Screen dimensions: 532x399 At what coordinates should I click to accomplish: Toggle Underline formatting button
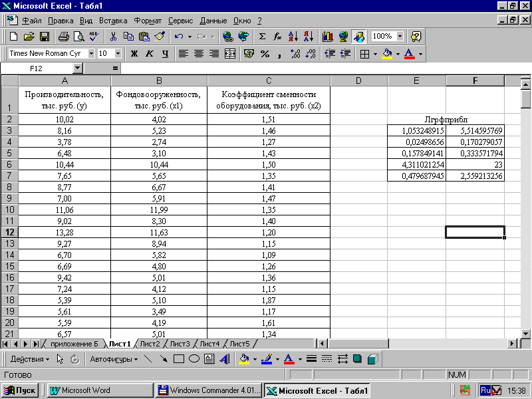[165, 54]
